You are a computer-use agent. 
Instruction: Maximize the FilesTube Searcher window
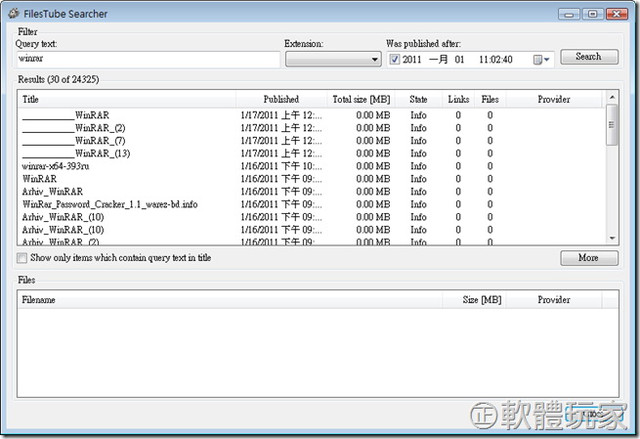593,14
